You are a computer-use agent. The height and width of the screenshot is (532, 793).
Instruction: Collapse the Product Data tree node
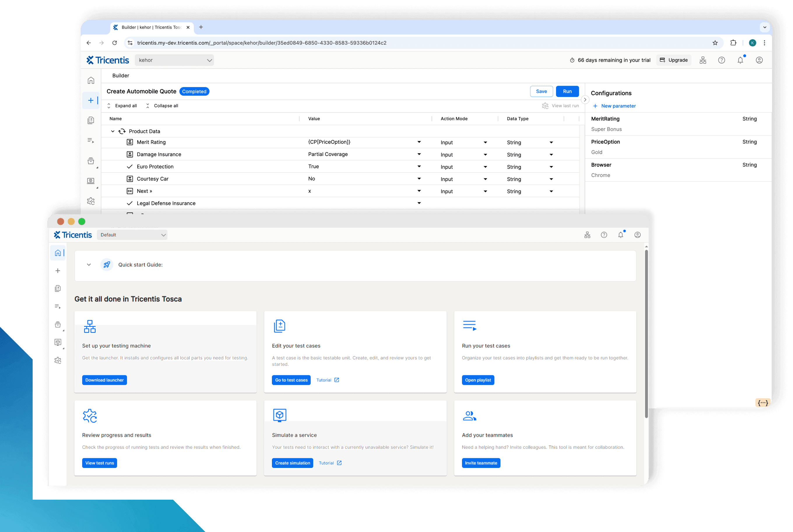tap(113, 131)
